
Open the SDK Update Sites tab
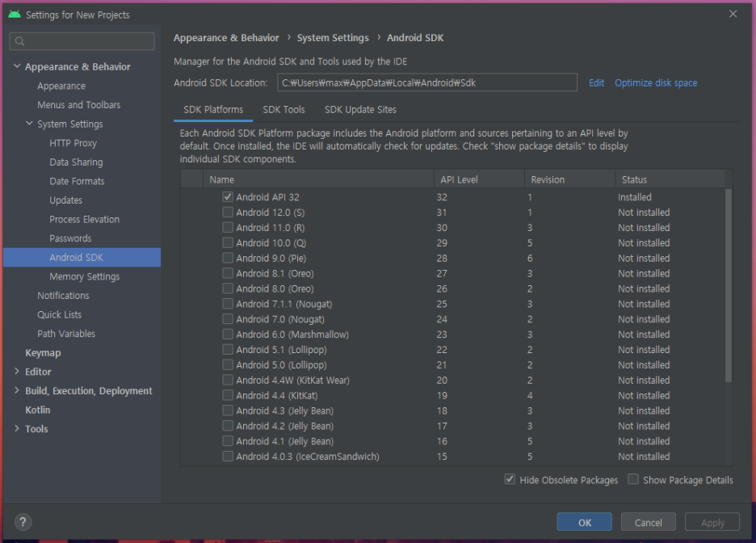click(x=360, y=109)
